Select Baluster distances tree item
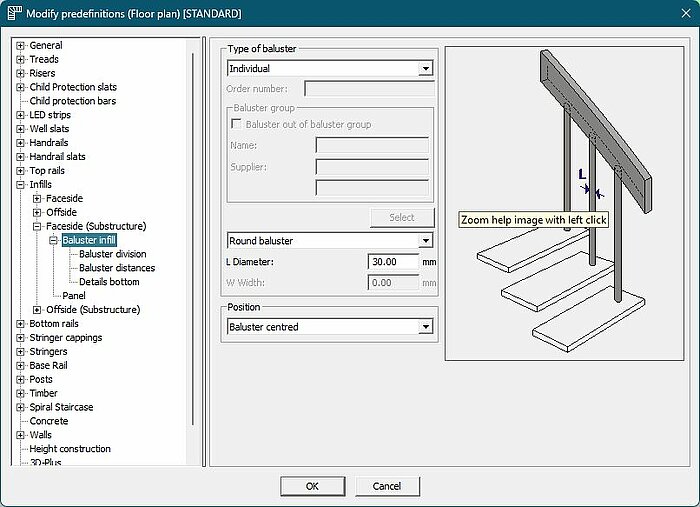The width and height of the screenshot is (700, 507). click(117, 268)
